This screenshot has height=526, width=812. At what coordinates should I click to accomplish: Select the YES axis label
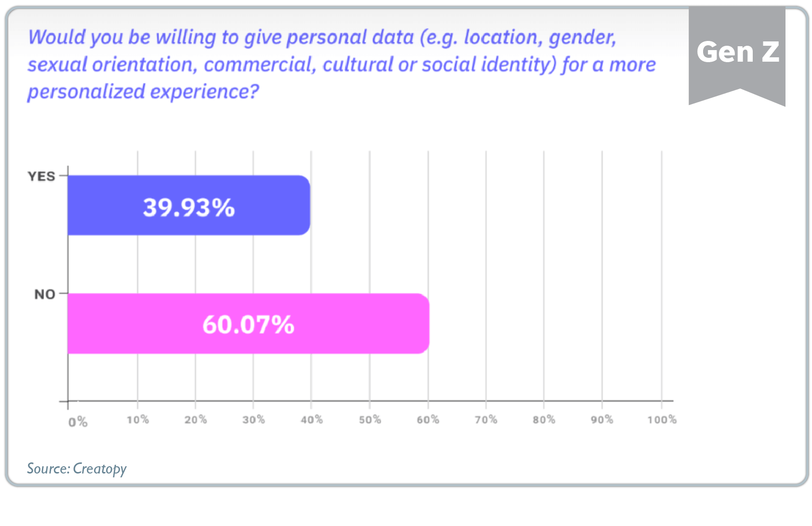click(41, 176)
